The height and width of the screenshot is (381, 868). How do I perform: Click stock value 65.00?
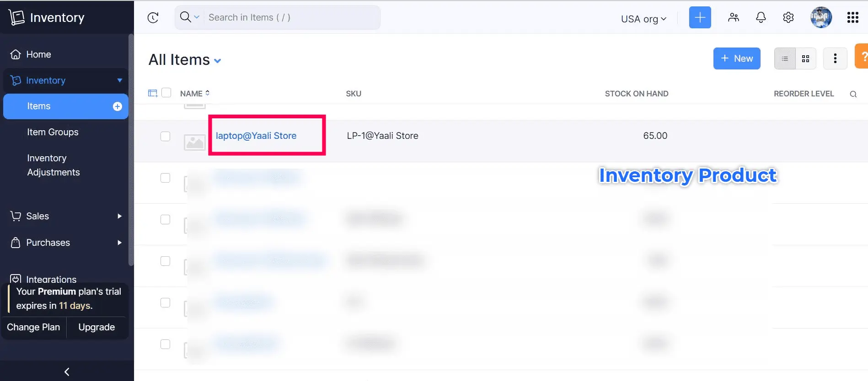655,136
